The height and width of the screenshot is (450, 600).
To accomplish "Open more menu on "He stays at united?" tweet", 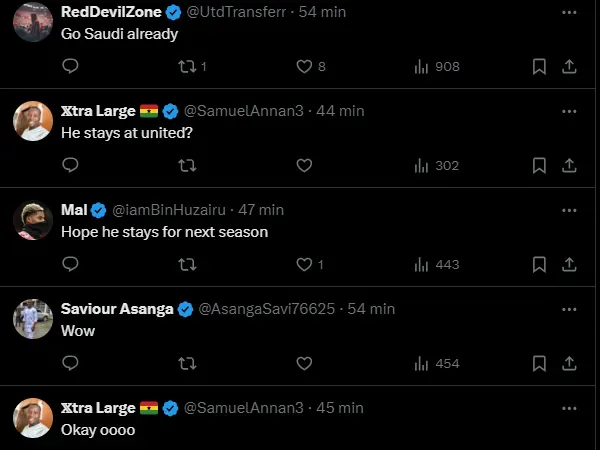I will coord(569,111).
